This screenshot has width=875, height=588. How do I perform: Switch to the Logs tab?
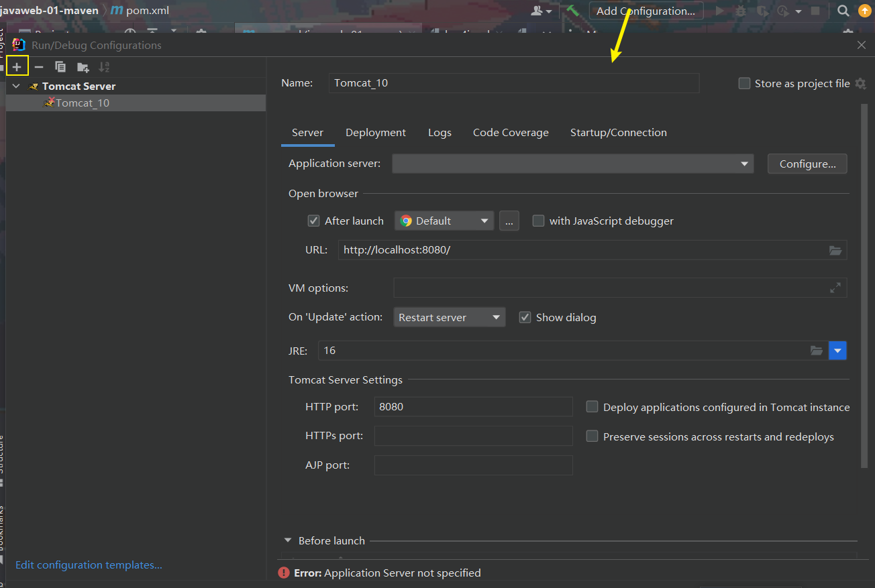pos(440,133)
